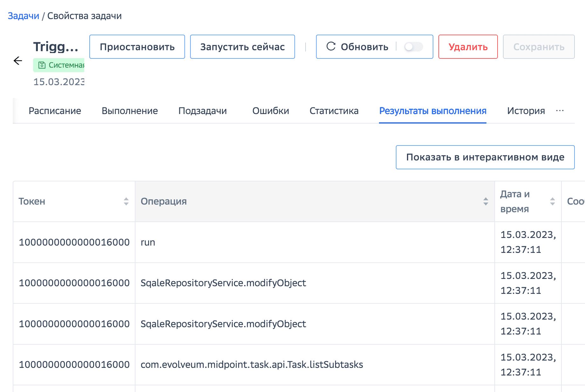Click the refresh icon in Обновить
The image size is (585, 392).
pyautogui.click(x=331, y=46)
